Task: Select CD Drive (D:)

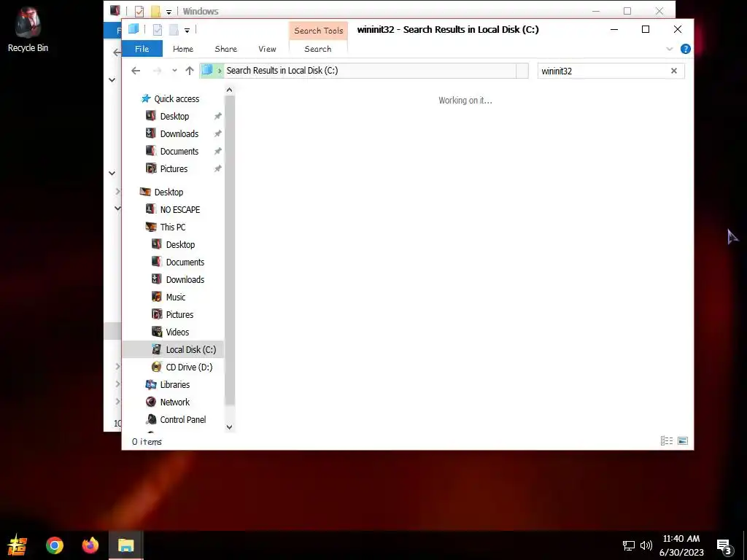Action: (189, 367)
